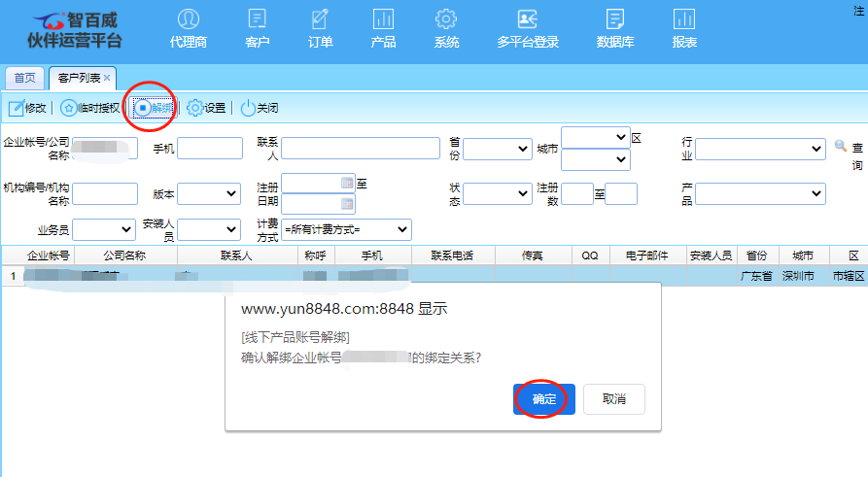Switch to the 首页 home tab
Viewport: 868px width, 477px height.
[x=24, y=78]
